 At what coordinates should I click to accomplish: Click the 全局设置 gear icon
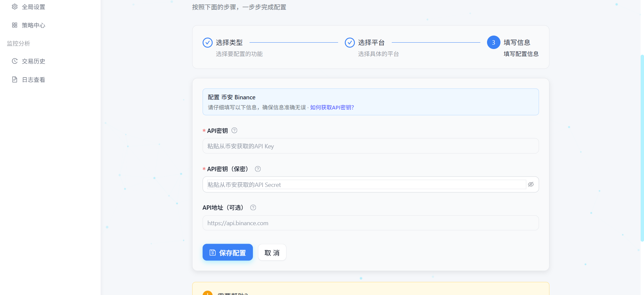pyautogui.click(x=14, y=7)
